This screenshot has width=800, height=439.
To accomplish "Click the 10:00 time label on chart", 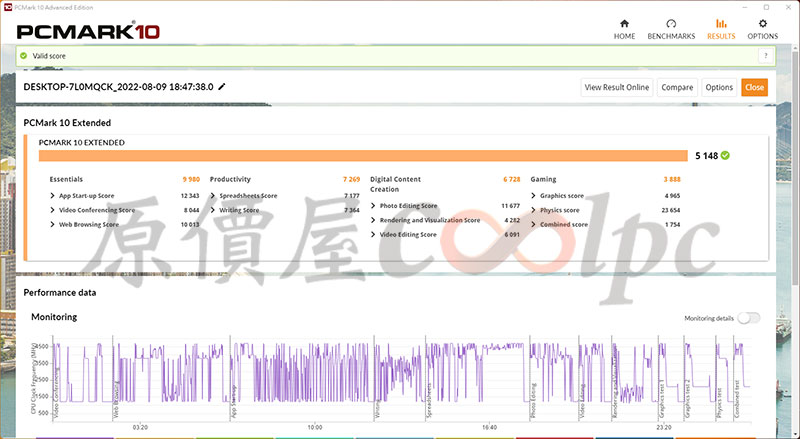I will coord(315,427).
